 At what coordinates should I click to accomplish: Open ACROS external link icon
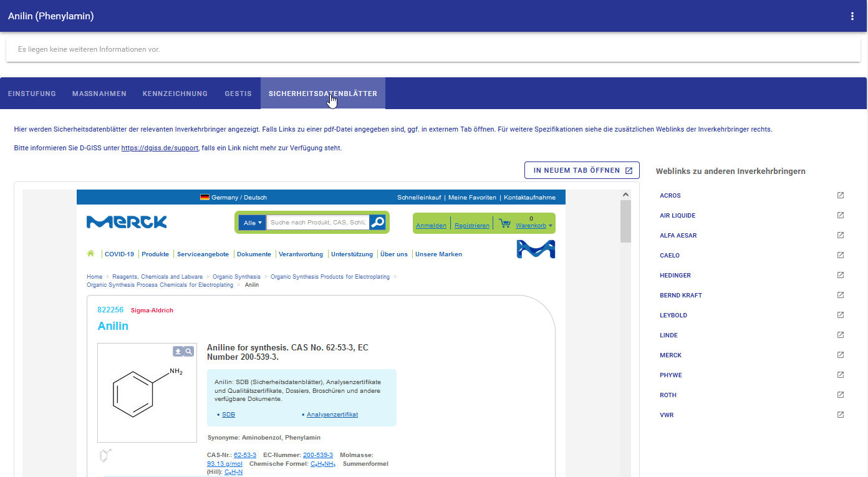coord(841,195)
